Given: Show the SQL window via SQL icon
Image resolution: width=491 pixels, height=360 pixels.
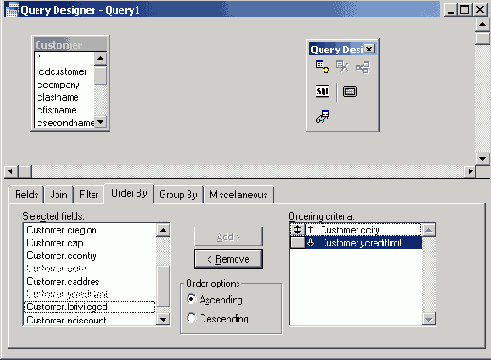Looking at the screenshot, I should point(322,91).
